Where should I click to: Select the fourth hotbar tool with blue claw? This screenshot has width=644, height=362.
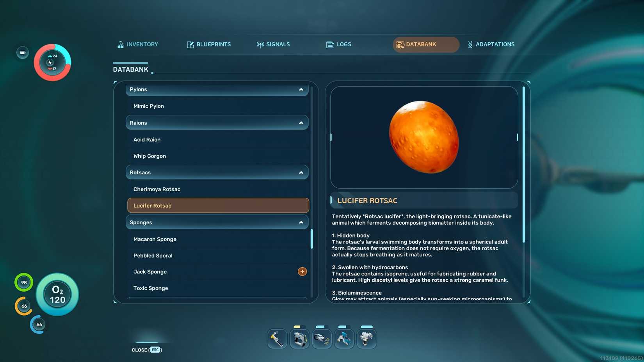(x=344, y=339)
